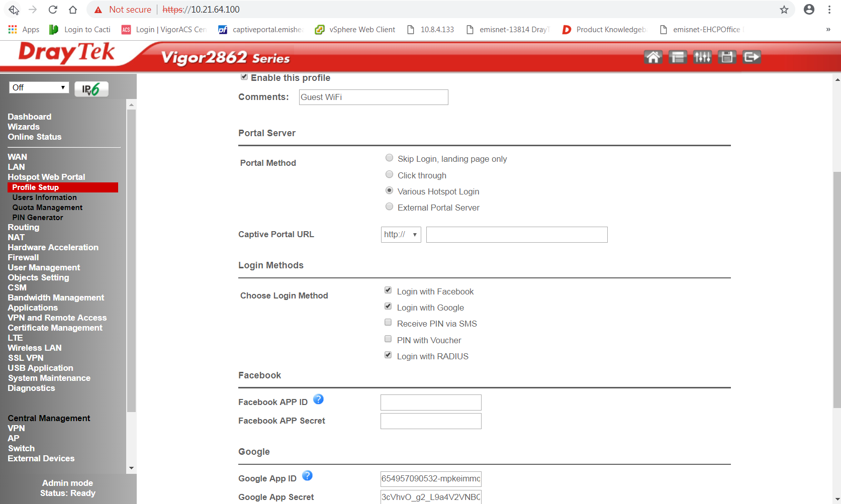This screenshot has height=504, width=841.
Task: Open Quota Management in sidebar
Action: pos(47,208)
